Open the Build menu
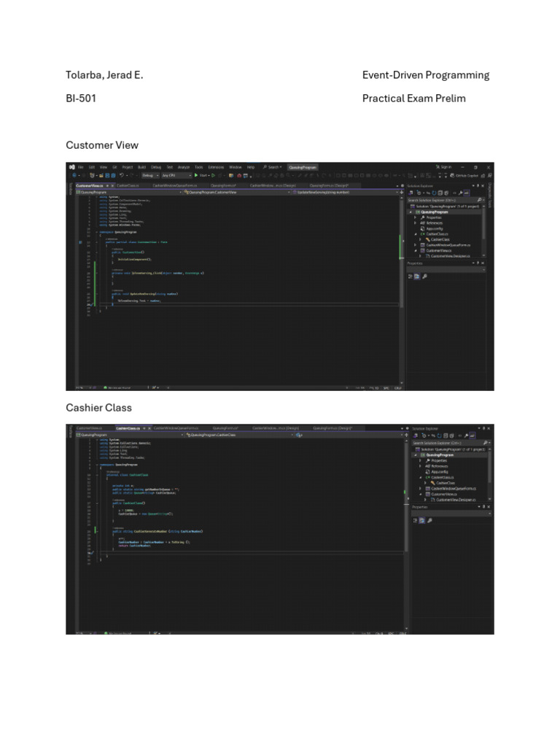Viewport: 560px width, 747px height. point(141,167)
